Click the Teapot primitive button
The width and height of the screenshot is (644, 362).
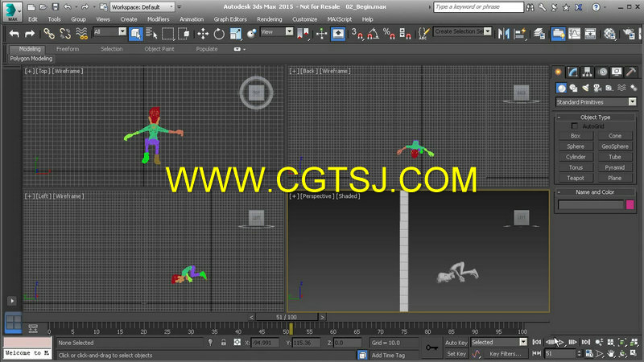point(576,178)
